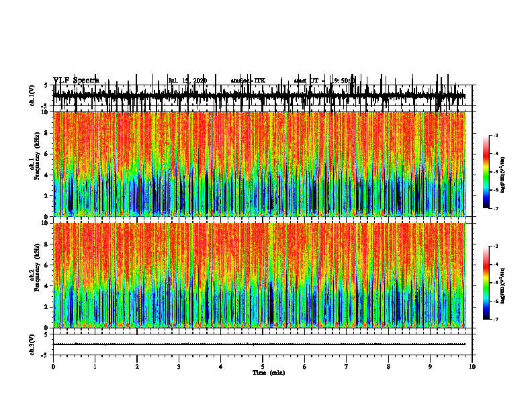Click the ch.1 colorbar log(PSD) label
This screenshot has width=532, height=411.
coord(503,175)
